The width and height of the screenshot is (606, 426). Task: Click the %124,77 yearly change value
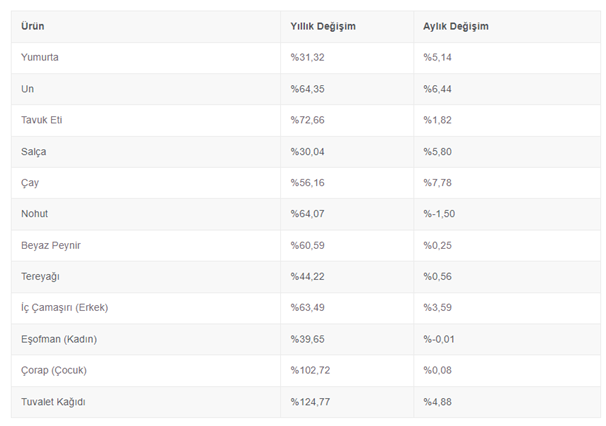pos(311,402)
